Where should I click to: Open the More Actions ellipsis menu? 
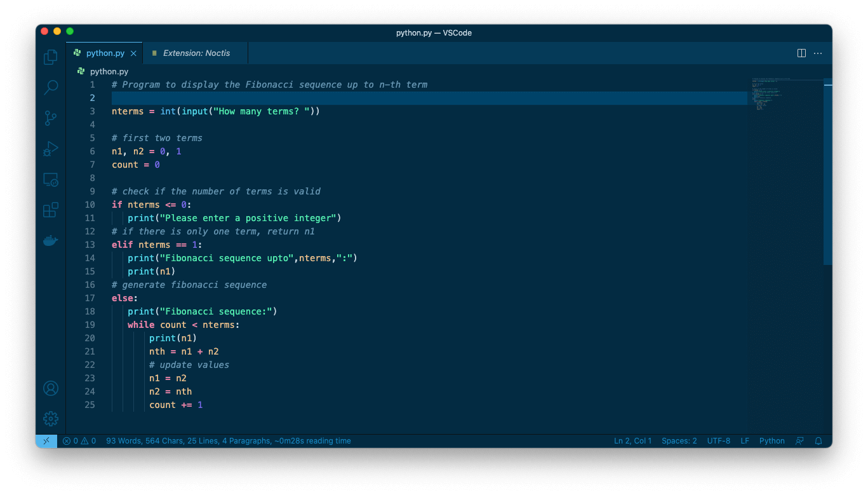(818, 53)
